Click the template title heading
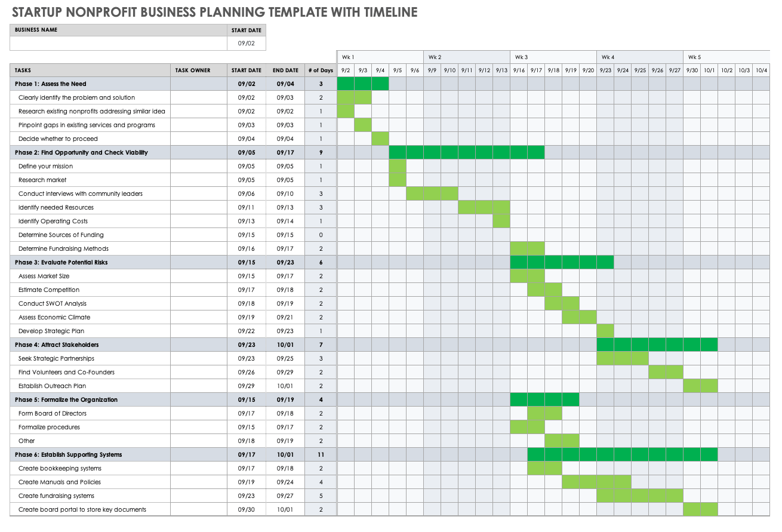The height and width of the screenshot is (532, 782). click(x=214, y=12)
